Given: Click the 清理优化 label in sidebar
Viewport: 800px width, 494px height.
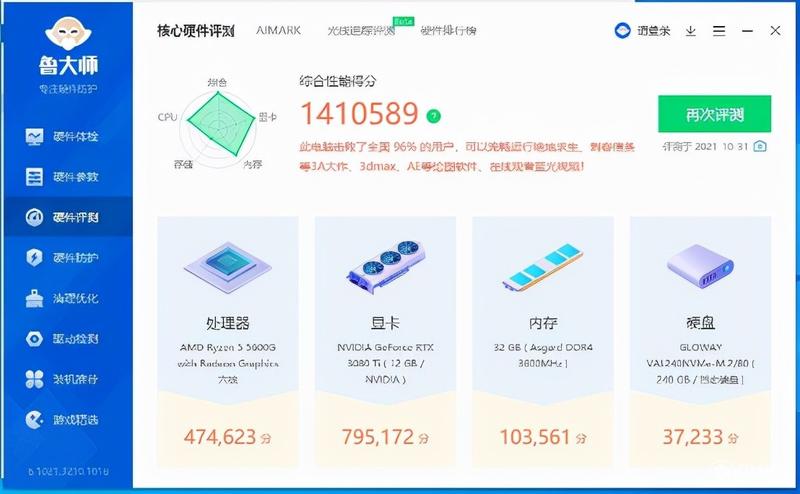Looking at the screenshot, I should tap(76, 299).
